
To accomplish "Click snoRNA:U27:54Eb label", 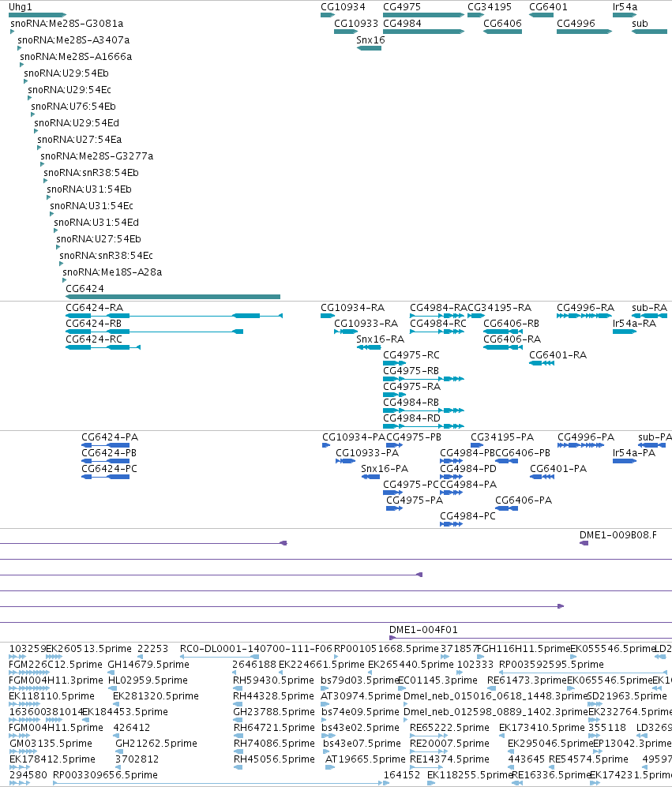I will [99, 239].
